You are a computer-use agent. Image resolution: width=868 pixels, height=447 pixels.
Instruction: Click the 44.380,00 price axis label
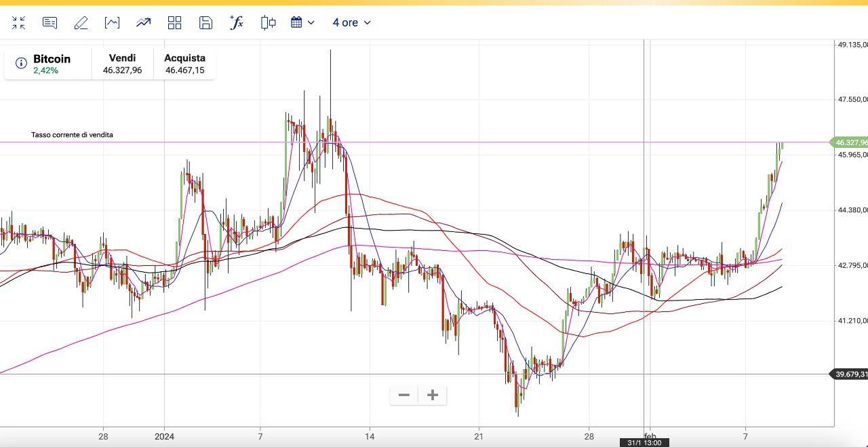[x=852, y=210]
